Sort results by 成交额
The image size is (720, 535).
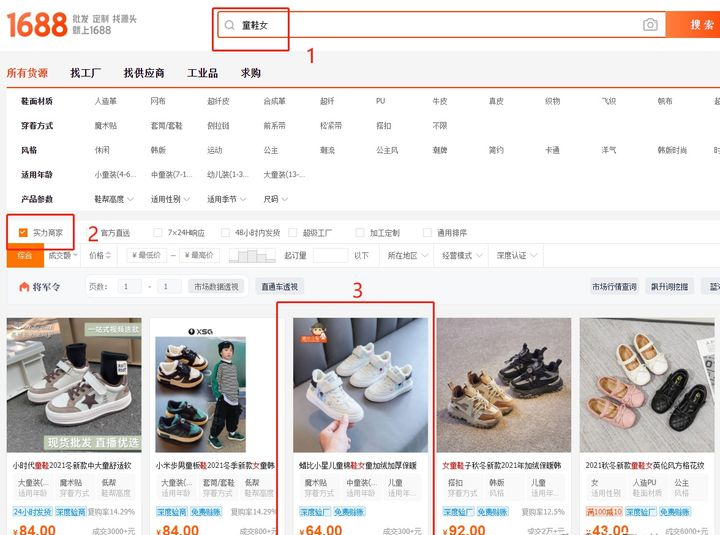click(62, 256)
